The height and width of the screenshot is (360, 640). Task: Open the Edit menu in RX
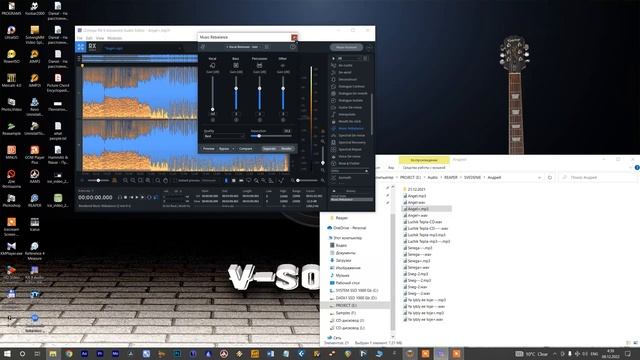pos(89,38)
